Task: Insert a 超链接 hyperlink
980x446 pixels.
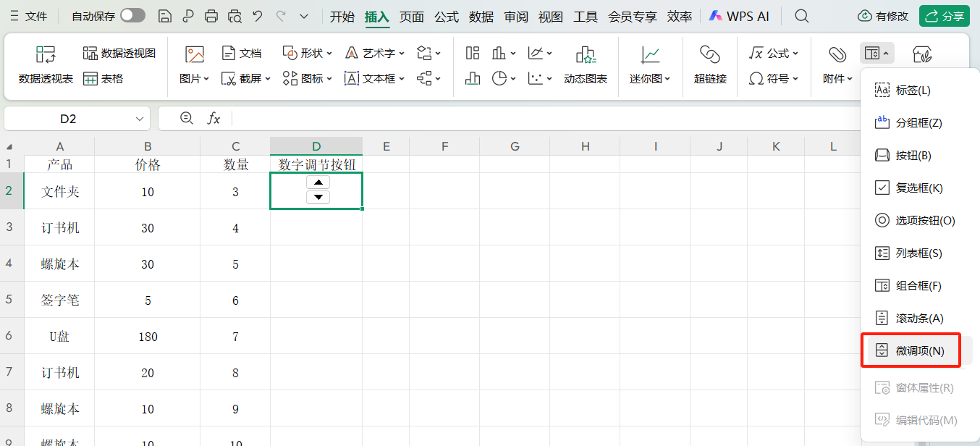Action: [710, 65]
